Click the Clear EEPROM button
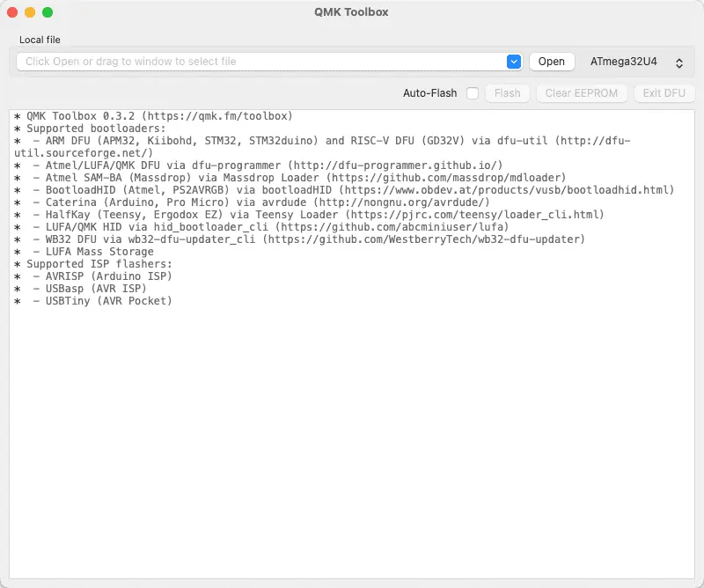 [x=582, y=93]
